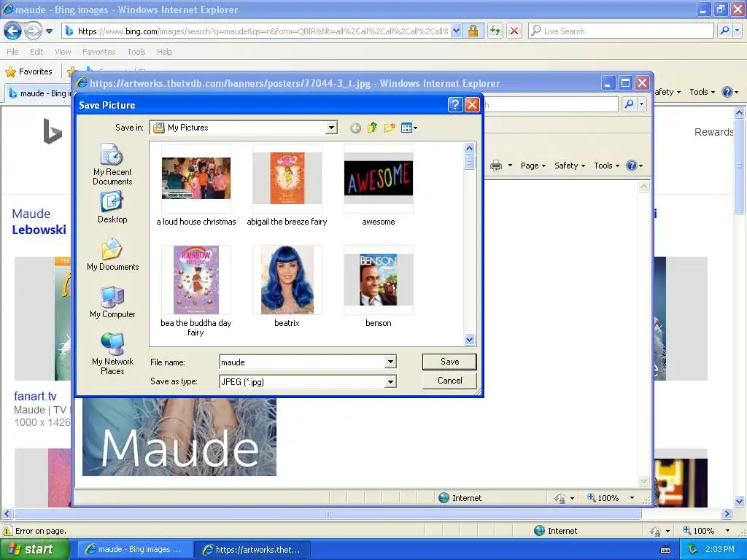Open popup window zoom level 100% control
Screen dimensions: 747x560
tap(611, 497)
